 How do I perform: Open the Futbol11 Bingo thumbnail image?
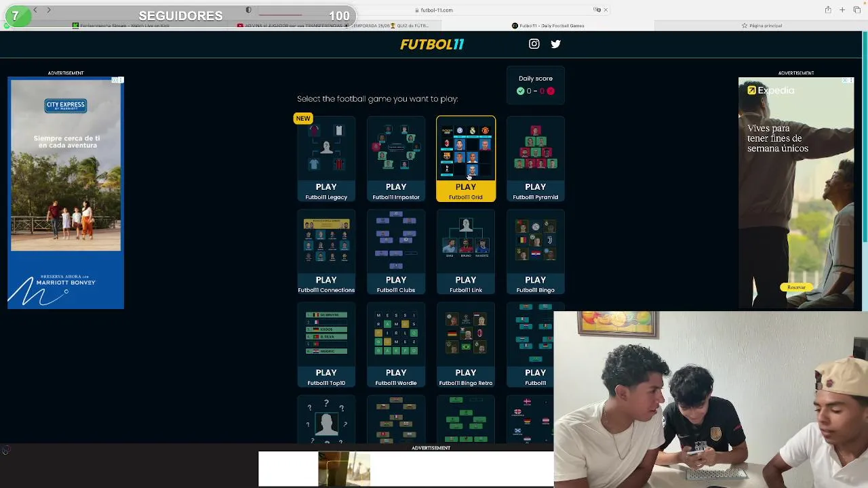(x=536, y=241)
